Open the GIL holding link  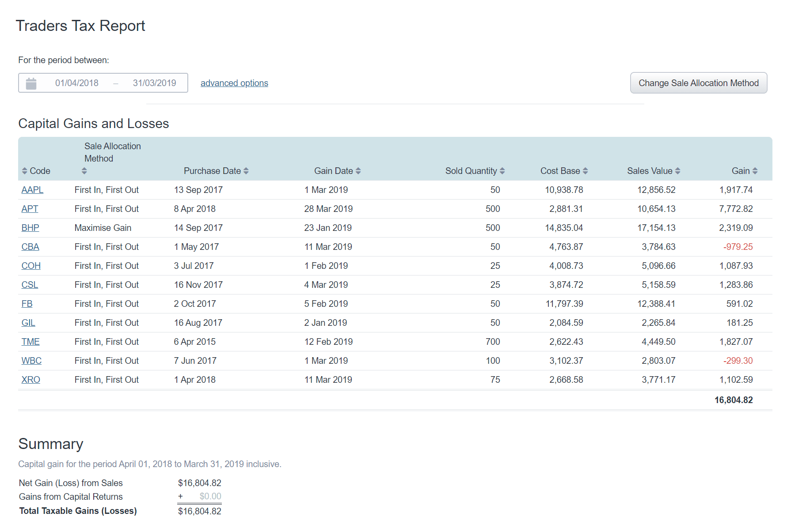(x=28, y=323)
